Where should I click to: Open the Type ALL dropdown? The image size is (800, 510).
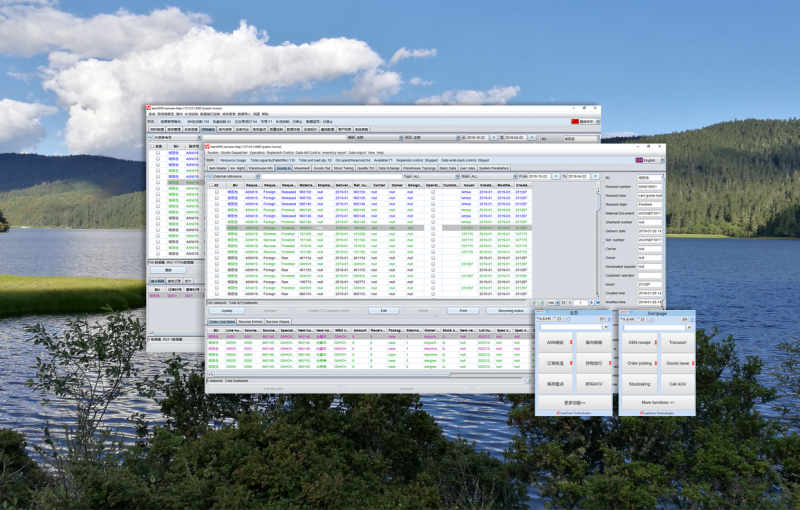[436, 176]
